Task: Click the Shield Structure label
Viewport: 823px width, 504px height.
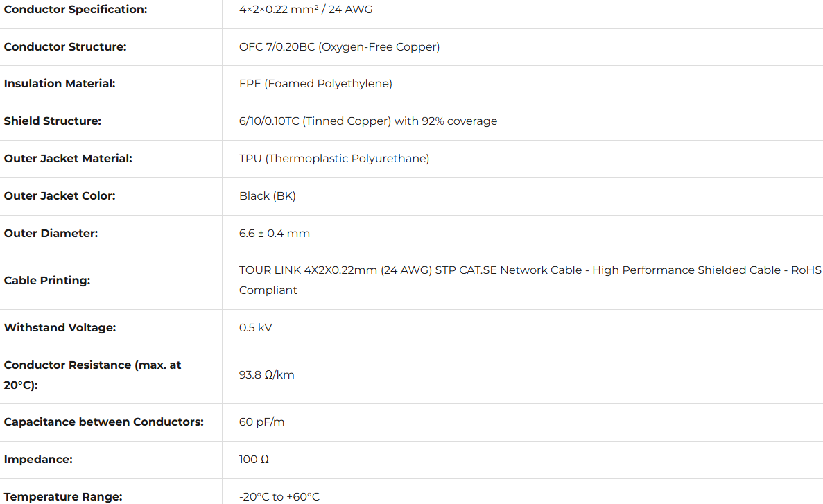Action: [53, 121]
